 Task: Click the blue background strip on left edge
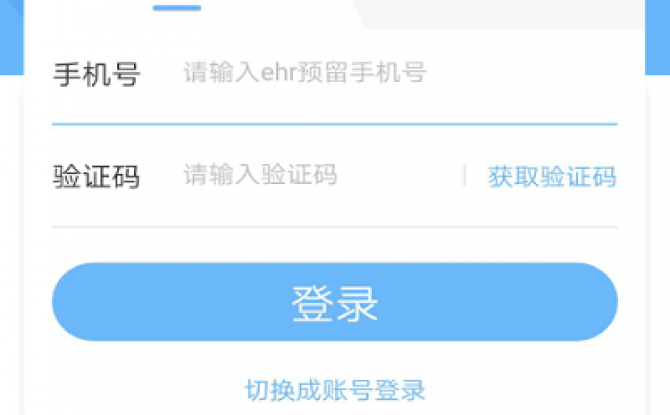(x=12, y=37)
